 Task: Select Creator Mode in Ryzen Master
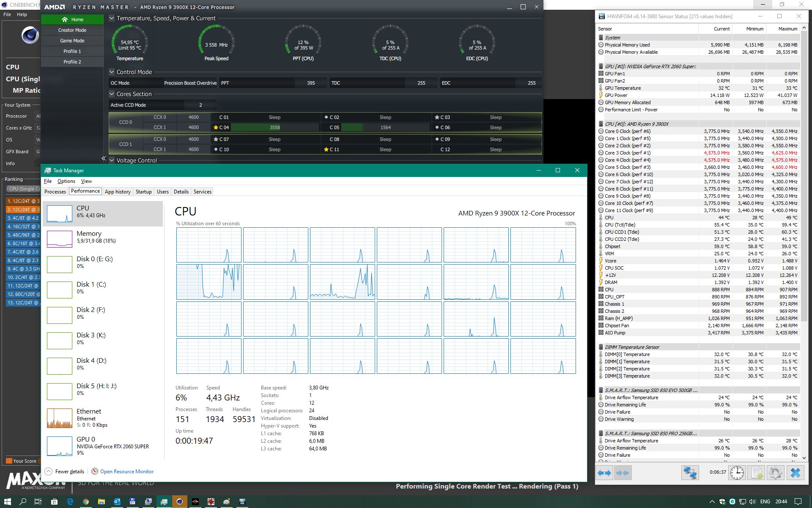72,30
